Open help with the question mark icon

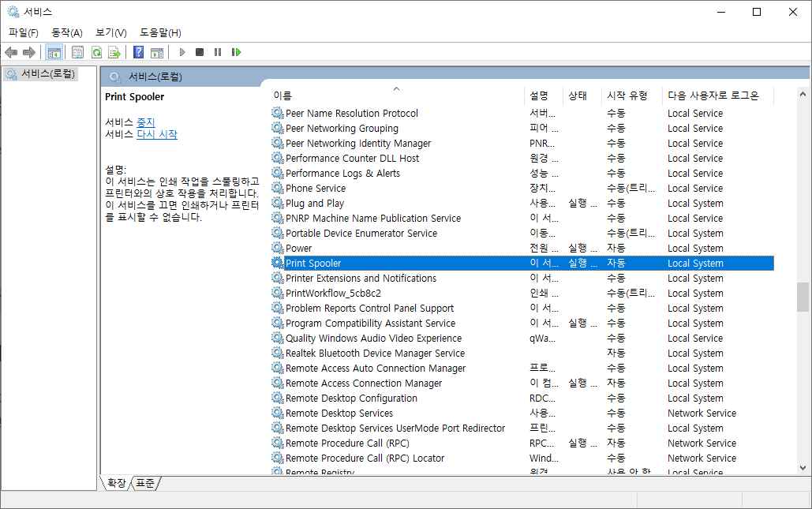coord(137,52)
